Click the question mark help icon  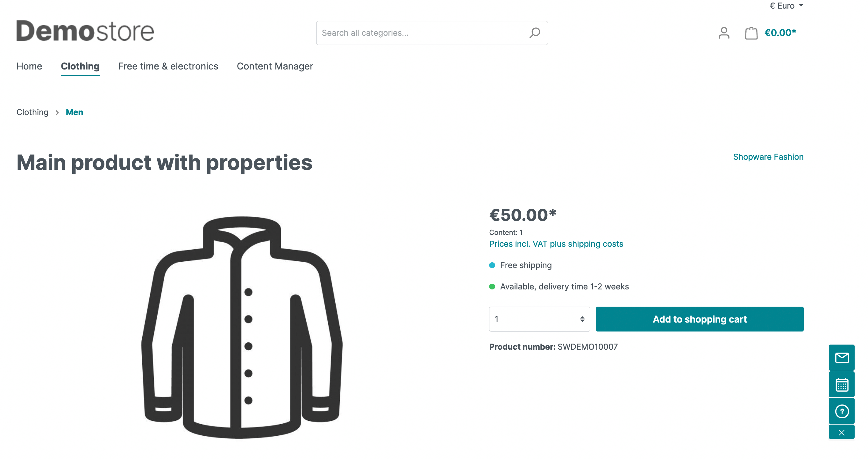(x=841, y=411)
